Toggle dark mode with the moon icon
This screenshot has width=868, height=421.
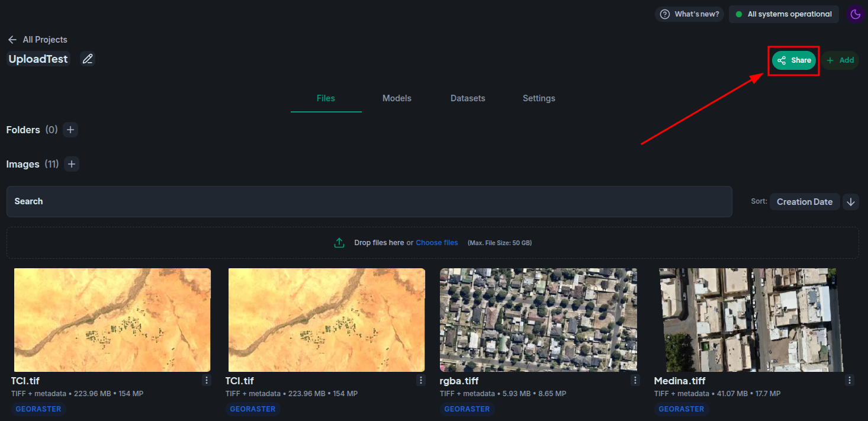click(x=855, y=14)
